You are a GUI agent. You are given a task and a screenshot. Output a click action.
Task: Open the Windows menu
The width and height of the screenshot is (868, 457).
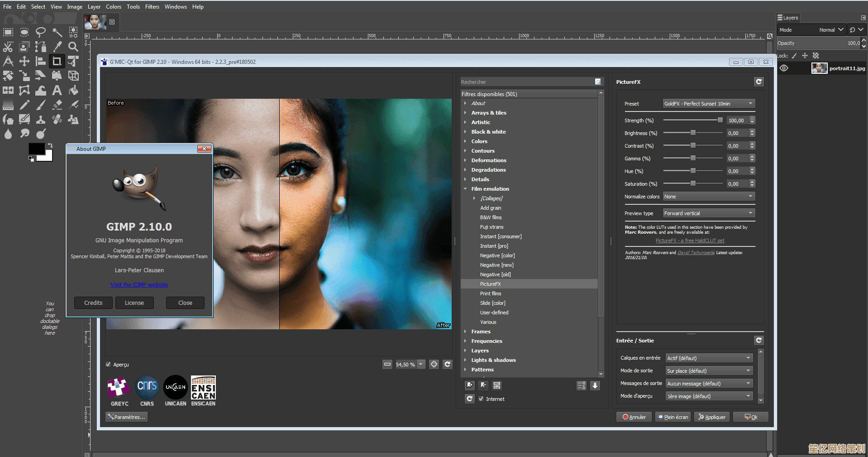[x=176, y=7]
